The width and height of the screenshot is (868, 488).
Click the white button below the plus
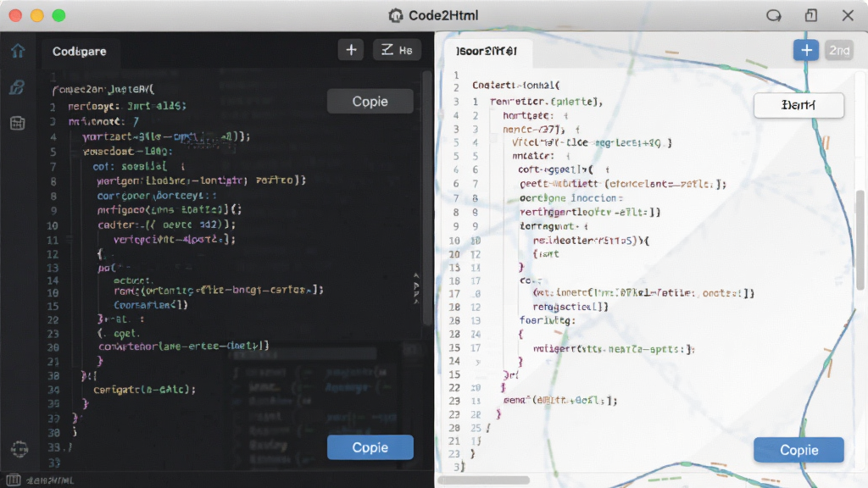(x=798, y=105)
